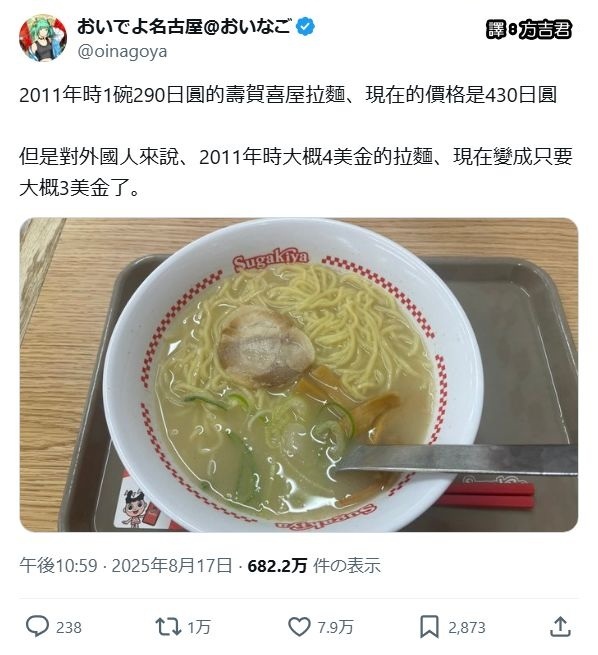Click the 238 replies count
This screenshot has height=655, width=598.
pyautogui.click(x=69, y=627)
